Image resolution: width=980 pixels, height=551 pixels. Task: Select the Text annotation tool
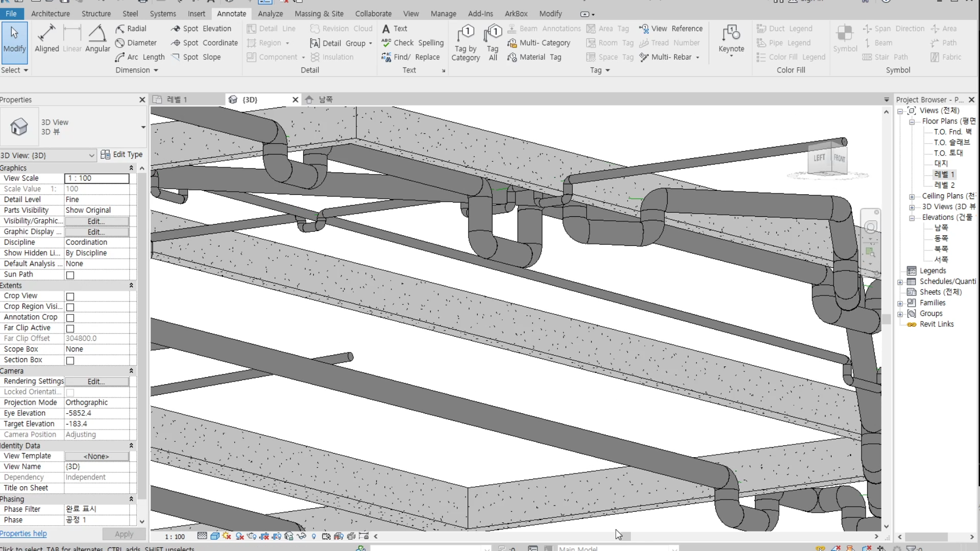tap(395, 29)
